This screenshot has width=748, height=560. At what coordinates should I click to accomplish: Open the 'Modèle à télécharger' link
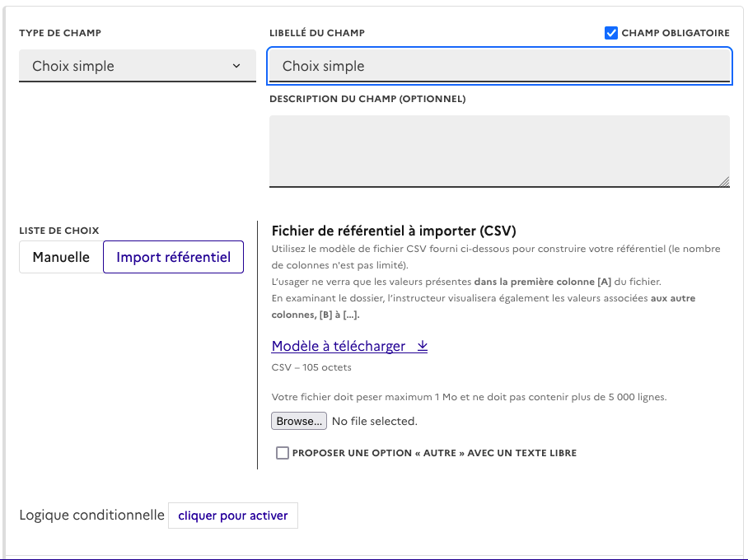click(x=339, y=347)
